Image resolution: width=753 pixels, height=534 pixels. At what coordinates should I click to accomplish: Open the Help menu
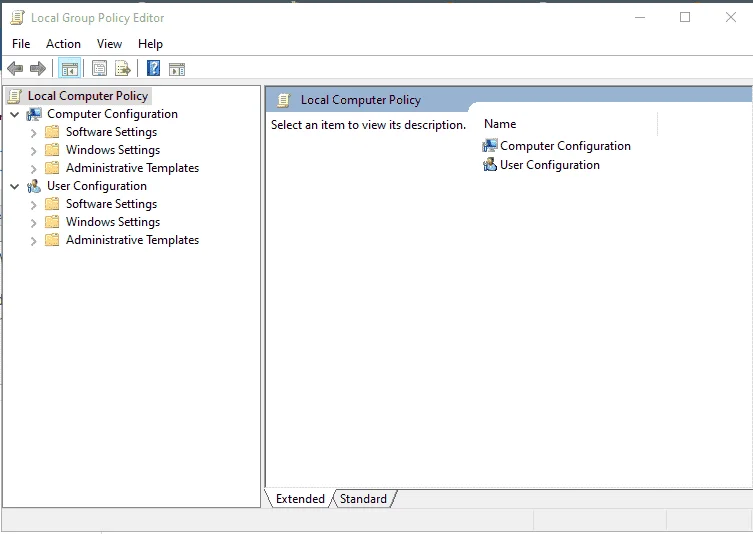click(150, 44)
